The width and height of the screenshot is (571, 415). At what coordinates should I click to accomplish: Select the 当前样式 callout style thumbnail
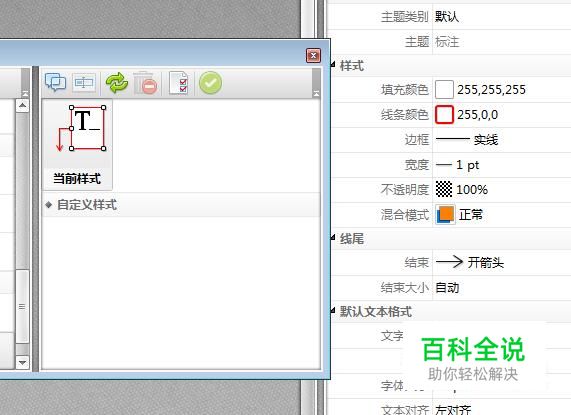[x=78, y=145]
